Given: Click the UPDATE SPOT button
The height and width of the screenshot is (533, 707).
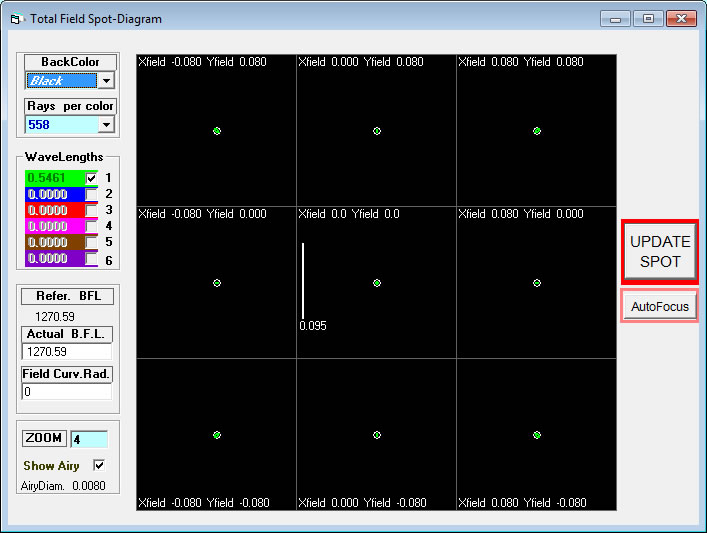Looking at the screenshot, I should pyautogui.click(x=660, y=252).
